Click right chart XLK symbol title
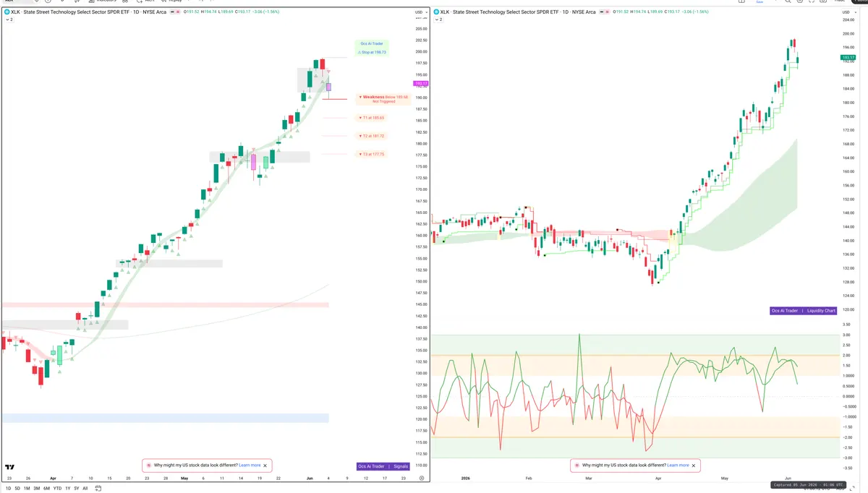Screen dimensions: 868x493 518,12
